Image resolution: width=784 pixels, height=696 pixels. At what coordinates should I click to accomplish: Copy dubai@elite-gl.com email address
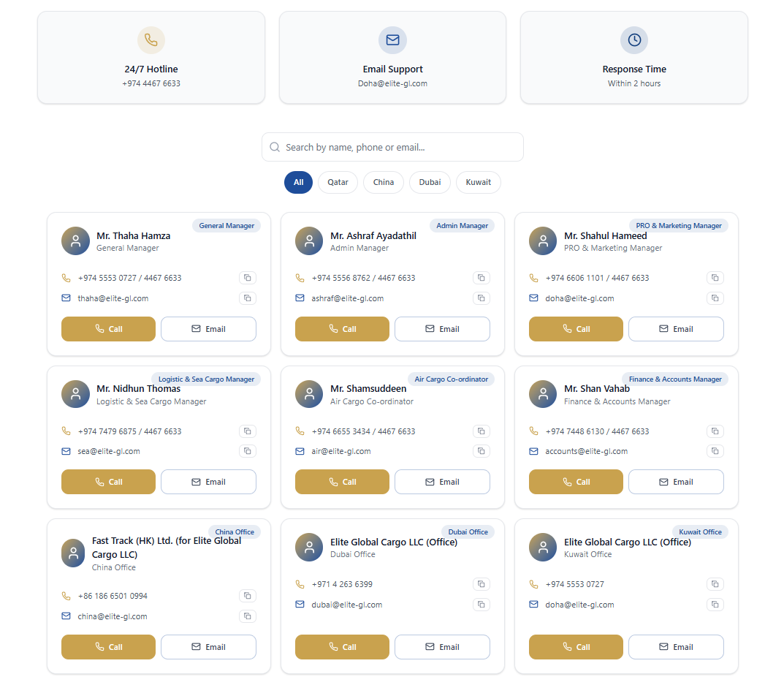[x=481, y=605]
